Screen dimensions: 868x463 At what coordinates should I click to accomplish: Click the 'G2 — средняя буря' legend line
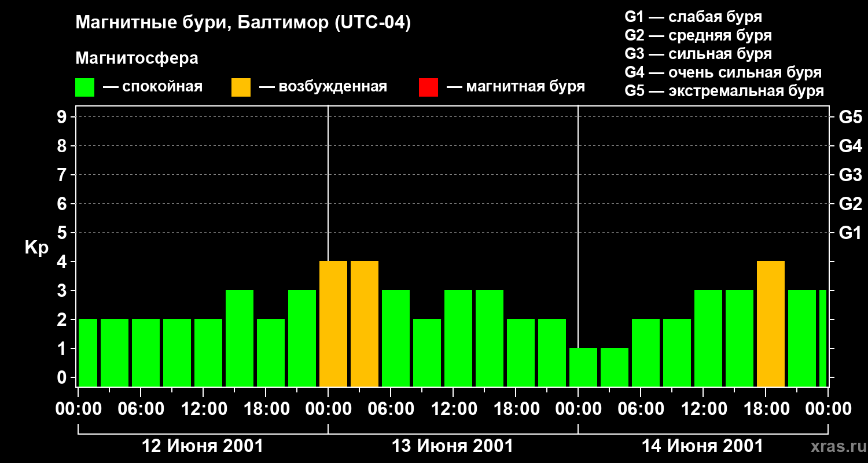[698, 35]
